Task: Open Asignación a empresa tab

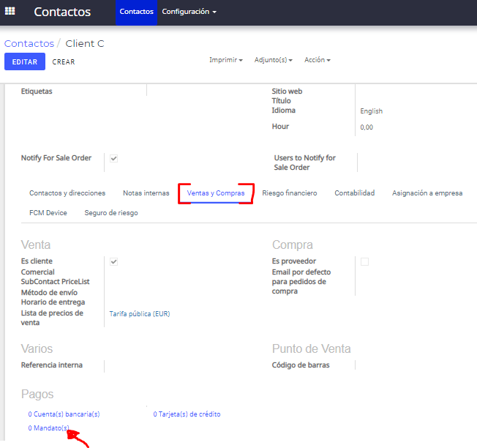Action: pos(427,193)
